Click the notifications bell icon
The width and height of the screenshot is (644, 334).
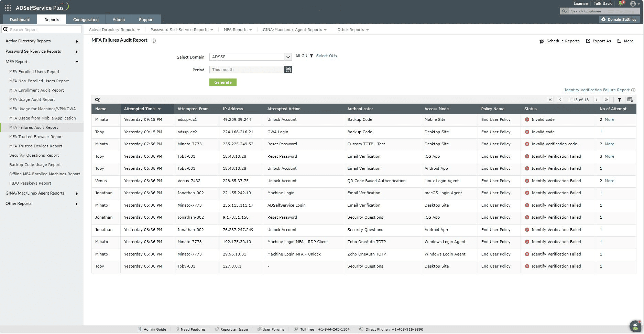[x=621, y=3]
